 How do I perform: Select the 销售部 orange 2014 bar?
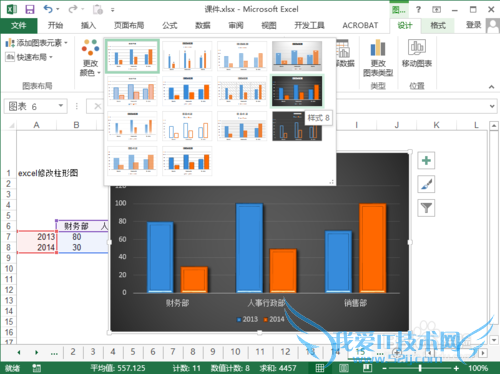tap(373, 248)
